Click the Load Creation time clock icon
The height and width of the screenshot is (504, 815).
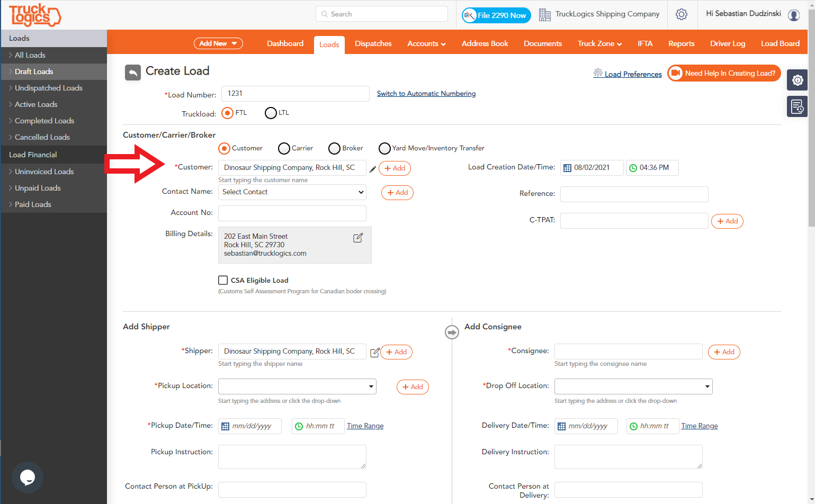(x=633, y=168)
